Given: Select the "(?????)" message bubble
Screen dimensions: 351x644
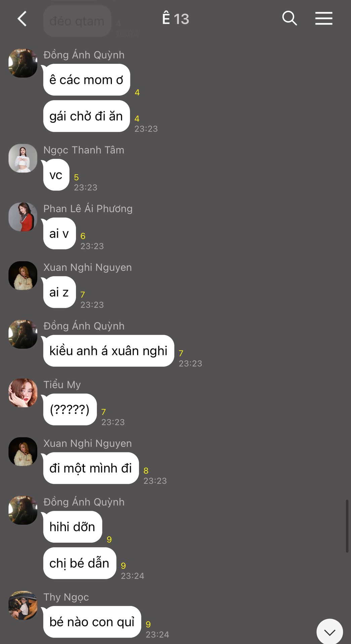Looking at the screenshot, I should pos(70,410).
